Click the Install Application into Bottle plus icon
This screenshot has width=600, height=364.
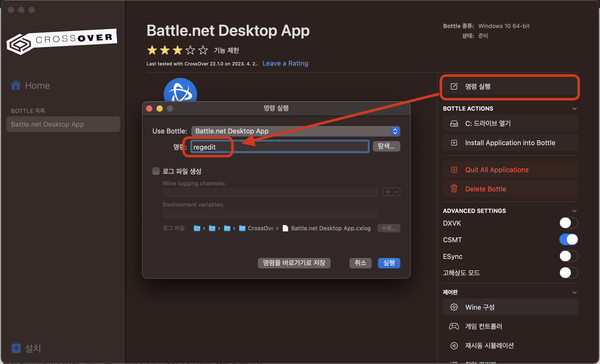click(454, 143)
